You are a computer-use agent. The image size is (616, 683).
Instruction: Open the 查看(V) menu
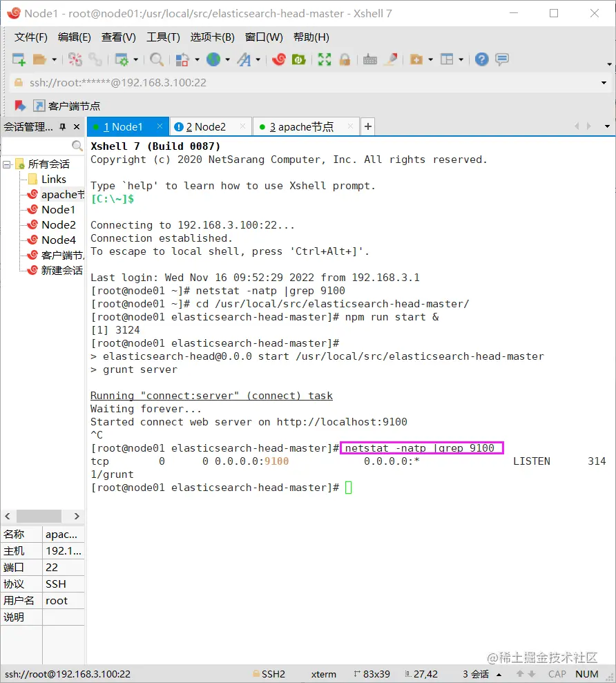[119, 37]
